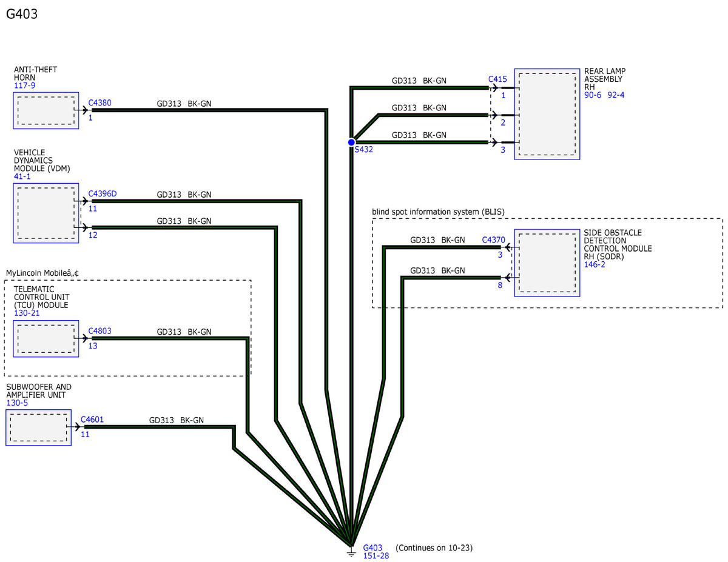Open the Anti-Theft Horn 117-9 page reference
728x562 pixels.
(24, 86)
